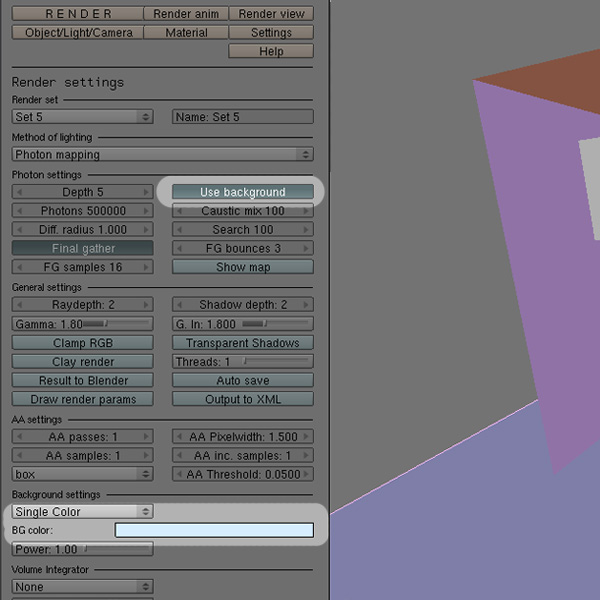Decrease AA passes: 1

[20, 436]
